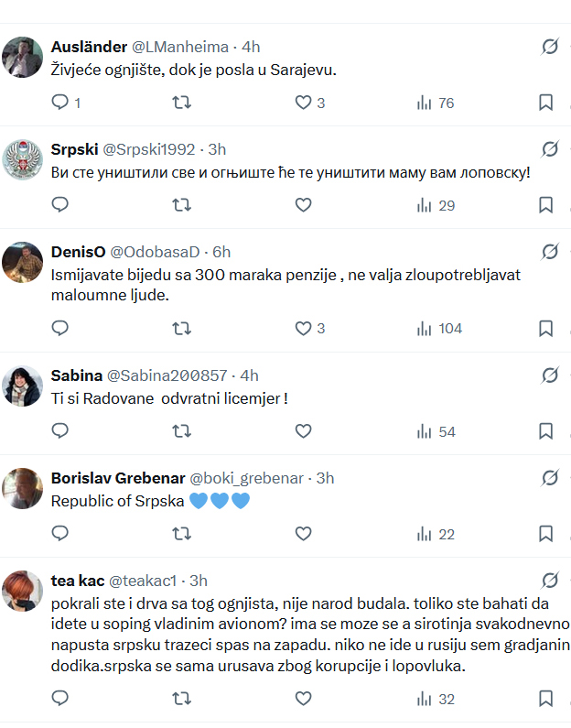Reply to DenisO's tweet
This screenshot has height=728, width=571.
(x=60, y=328)
